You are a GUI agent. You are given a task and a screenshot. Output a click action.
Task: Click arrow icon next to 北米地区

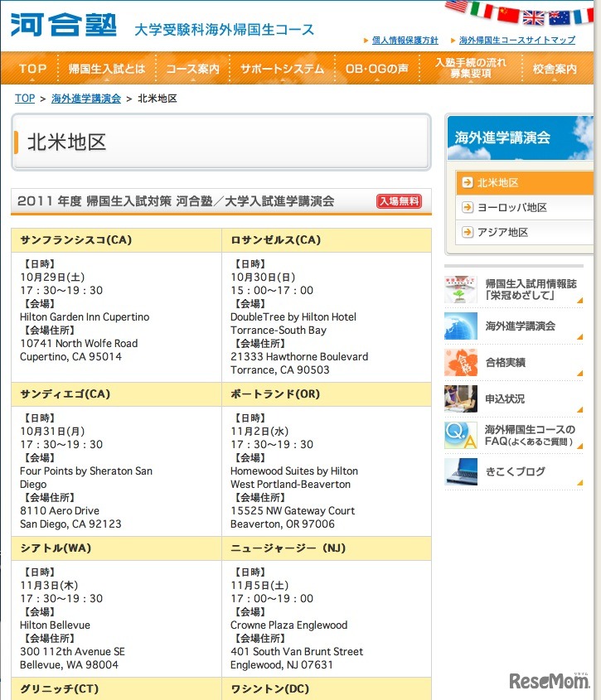(468, 182)
